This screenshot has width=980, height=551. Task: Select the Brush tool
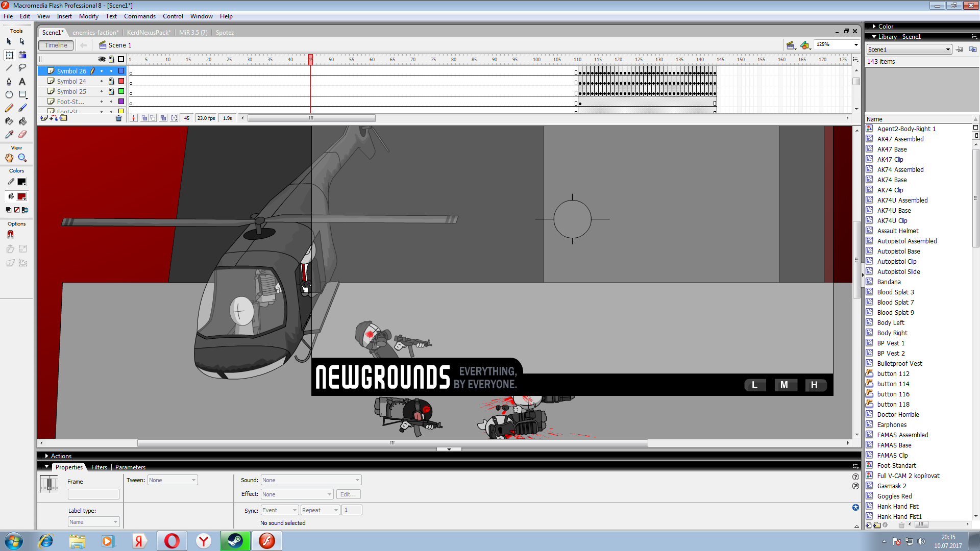pyautogui.click(x=22, y=108)
